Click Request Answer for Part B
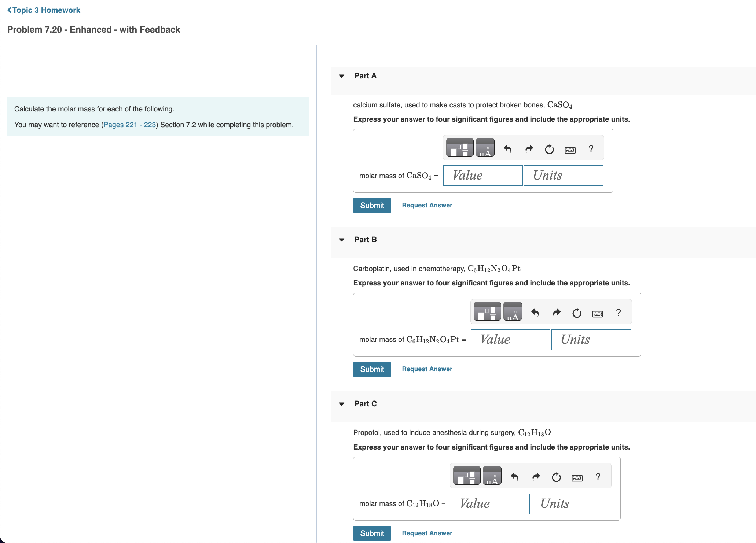 (427, 369)
